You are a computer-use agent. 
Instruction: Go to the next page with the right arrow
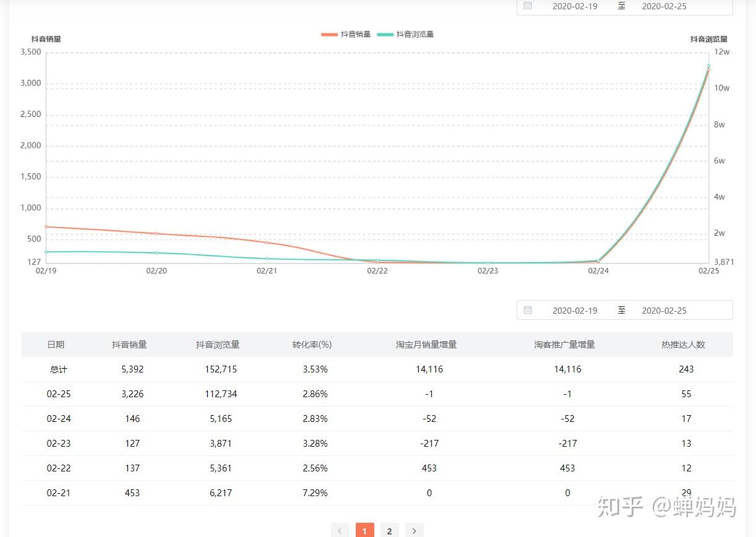tap(414, 531)
